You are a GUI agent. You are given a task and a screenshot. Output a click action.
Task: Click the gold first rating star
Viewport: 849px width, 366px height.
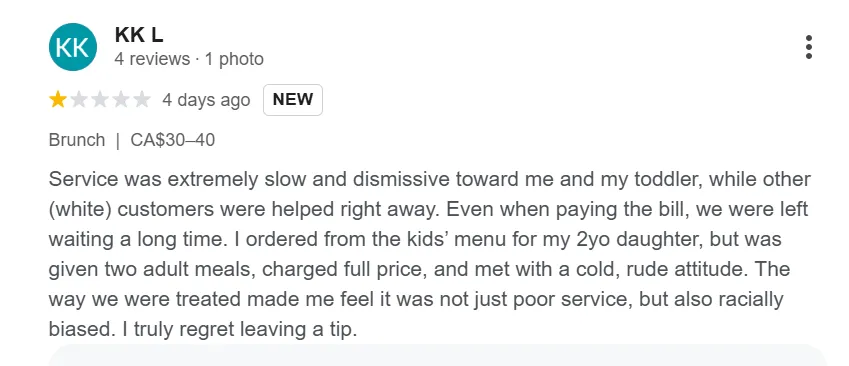pos(58,100)
